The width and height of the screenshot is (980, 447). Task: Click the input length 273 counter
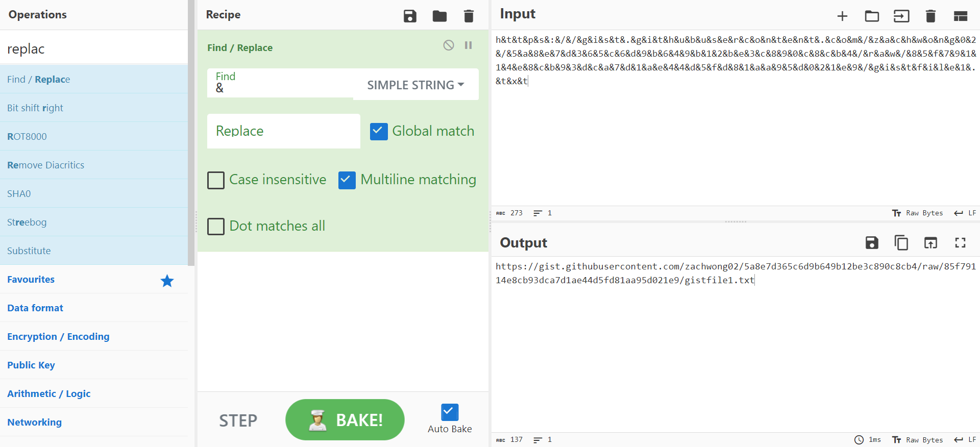[x=510, y=213]
